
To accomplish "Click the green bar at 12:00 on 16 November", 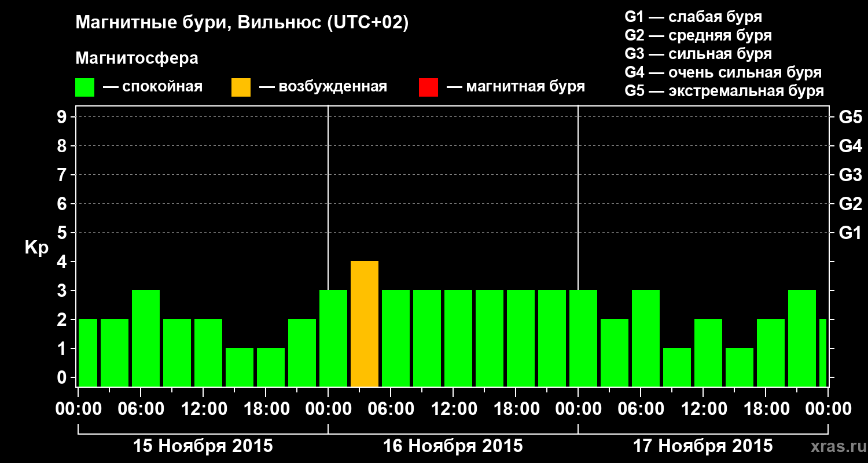I will pos(458,338).
